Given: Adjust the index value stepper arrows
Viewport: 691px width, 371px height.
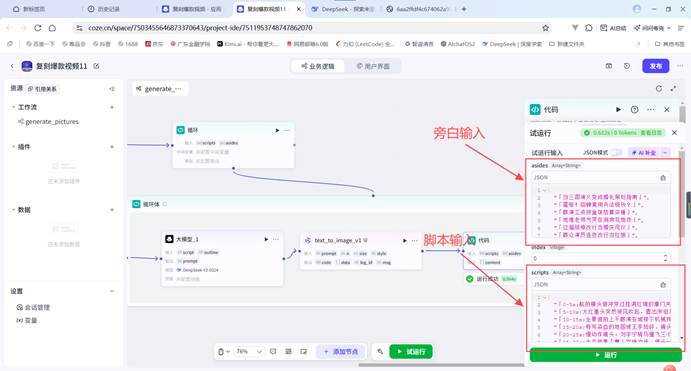Looking at the screenshot, I should pyautogui.click(x=665, y=258).
